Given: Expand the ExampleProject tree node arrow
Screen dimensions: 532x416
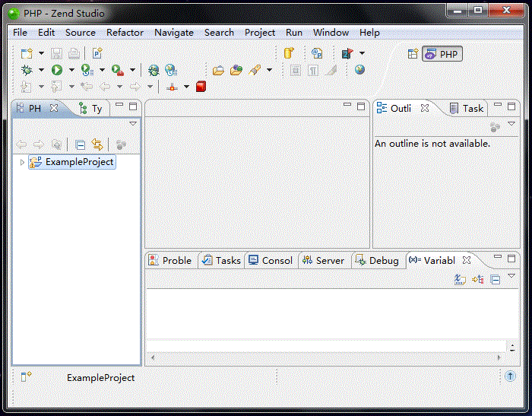Looking at the screenshot, I should pos(22,162).
